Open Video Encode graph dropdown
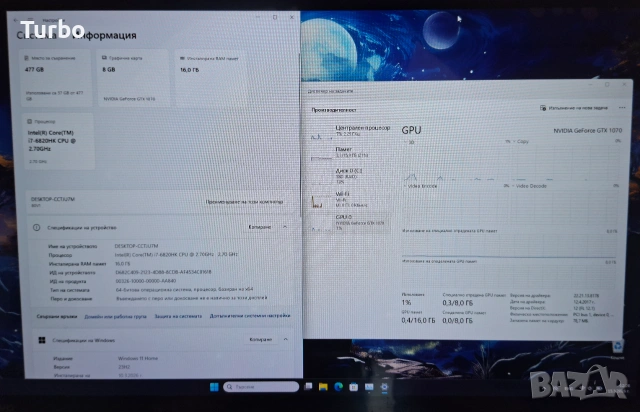The height and width of the screenshot is (412, 640). [420, 186]
